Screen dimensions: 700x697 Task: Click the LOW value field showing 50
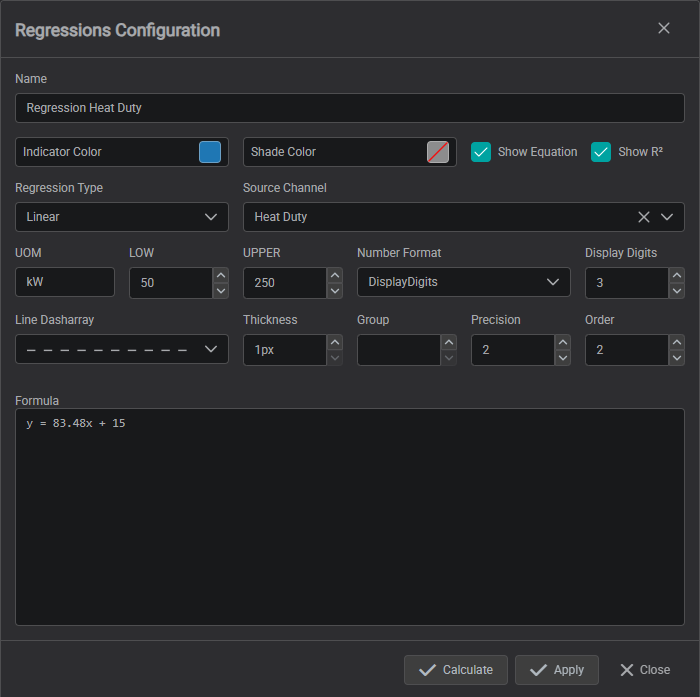tap(171, 283)
